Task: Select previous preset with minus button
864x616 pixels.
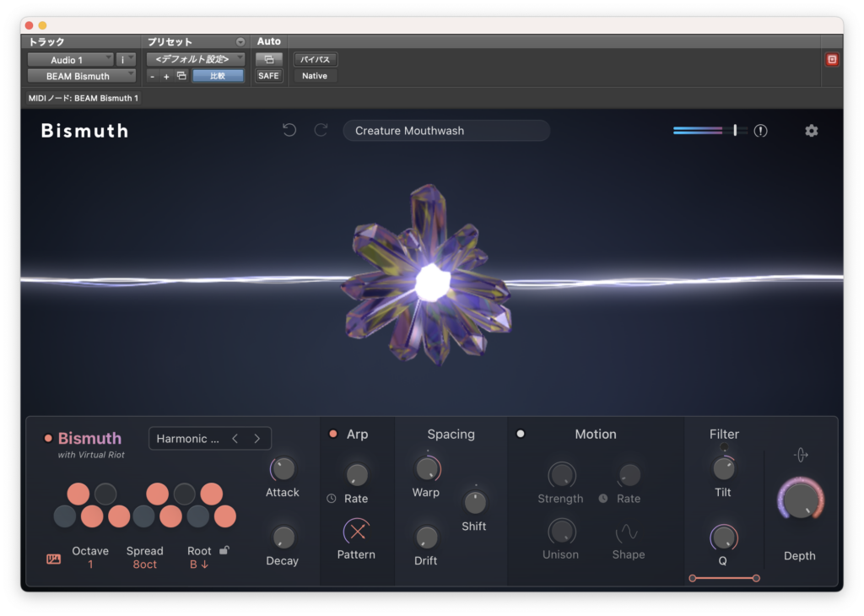Action: tap(152, 76)
